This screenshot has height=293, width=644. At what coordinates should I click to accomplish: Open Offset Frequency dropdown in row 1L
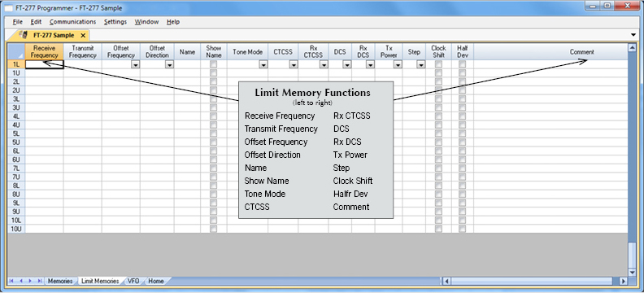[x=135, y=64]
